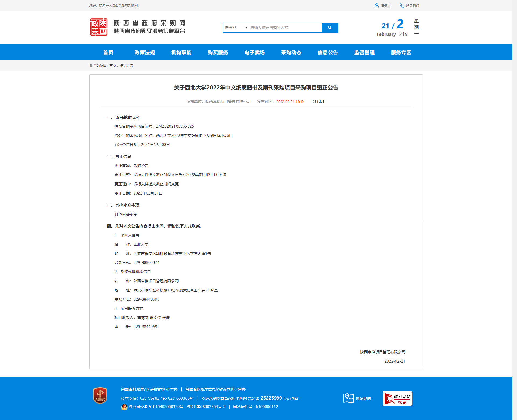Click the site map icon in footer

(x=348, y=398)
